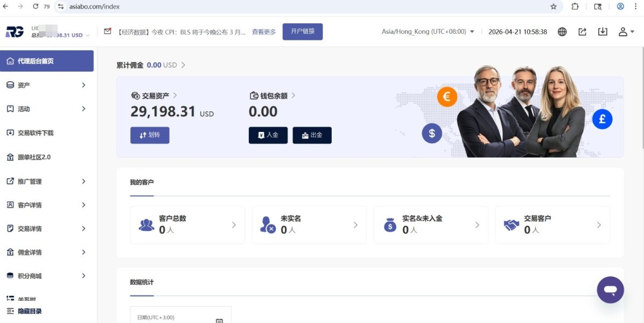Click the handshake icon on 交易客户
This screenshot has height=323, width=644.
click(512, 225)
